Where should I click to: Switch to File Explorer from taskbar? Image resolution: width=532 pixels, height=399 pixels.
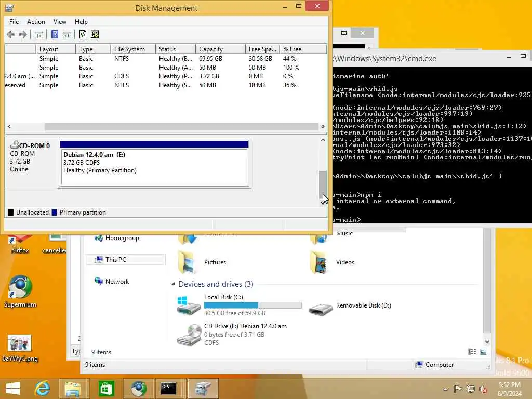(x=73, y=389)
